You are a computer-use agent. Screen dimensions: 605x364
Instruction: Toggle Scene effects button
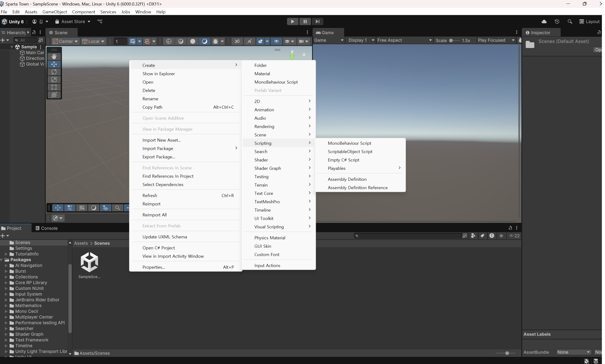(260, 42)
